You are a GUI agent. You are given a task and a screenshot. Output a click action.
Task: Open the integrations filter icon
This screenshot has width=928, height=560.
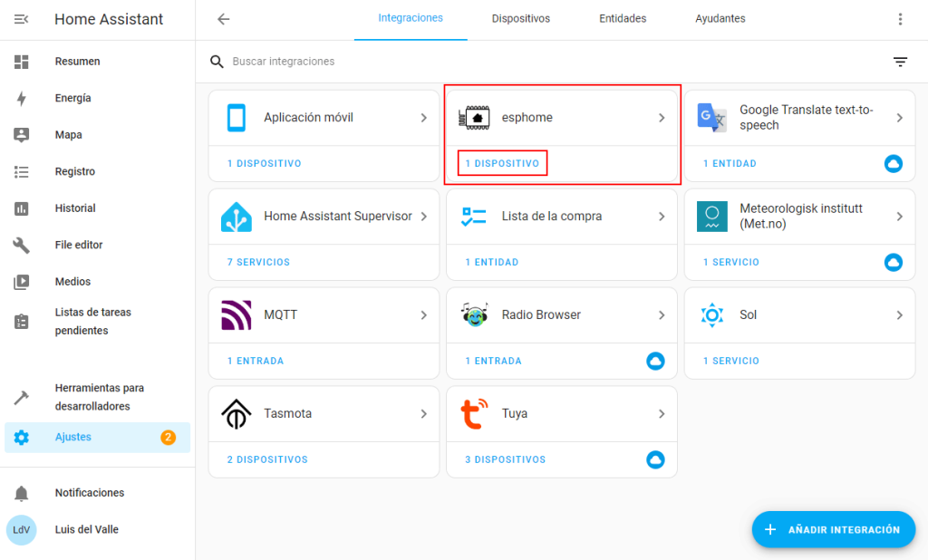click(900, 62)
